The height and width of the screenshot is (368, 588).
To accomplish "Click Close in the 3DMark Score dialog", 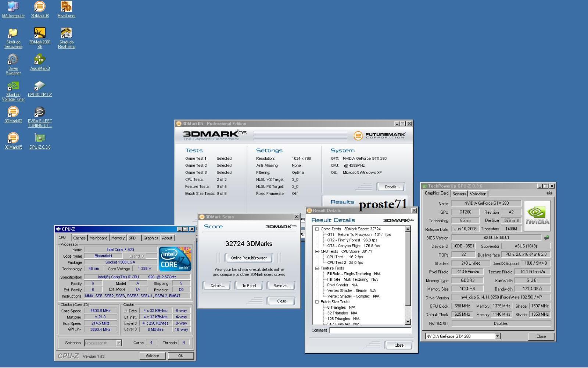I will coord(282,301).
